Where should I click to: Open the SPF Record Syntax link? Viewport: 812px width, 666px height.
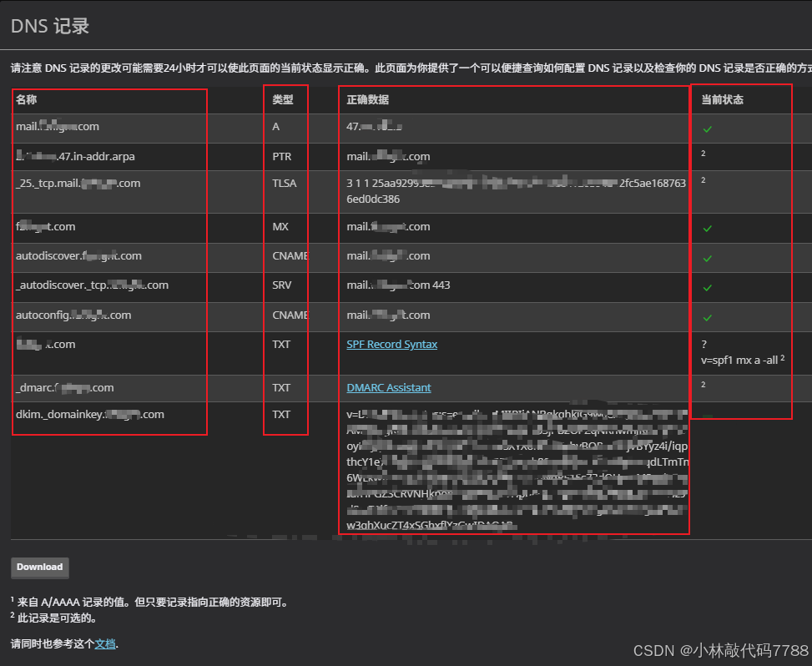click(x=391, y=344)
